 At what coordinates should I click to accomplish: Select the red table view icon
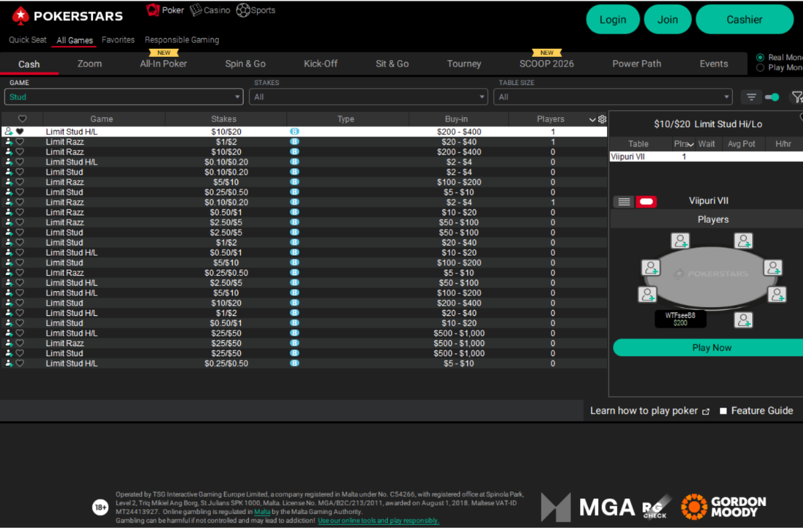pyautogui.click(x=646, y=201)
